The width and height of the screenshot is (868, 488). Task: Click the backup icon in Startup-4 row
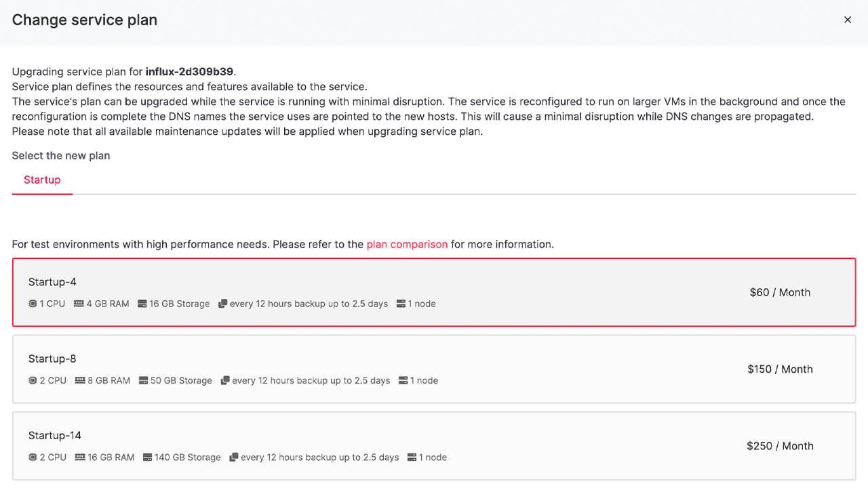click(222, 304)
